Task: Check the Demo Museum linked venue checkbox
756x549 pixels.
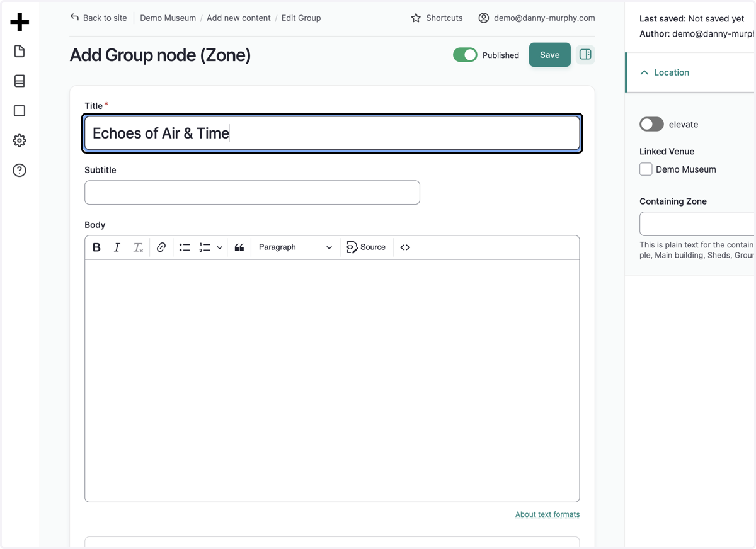Action: click(646, 169)
